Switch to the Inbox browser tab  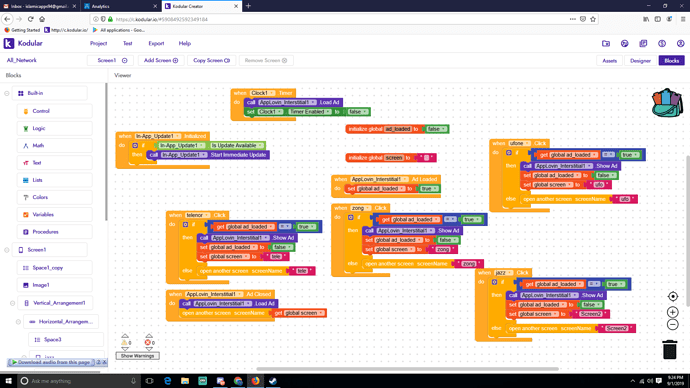click(x=40, y=6)
